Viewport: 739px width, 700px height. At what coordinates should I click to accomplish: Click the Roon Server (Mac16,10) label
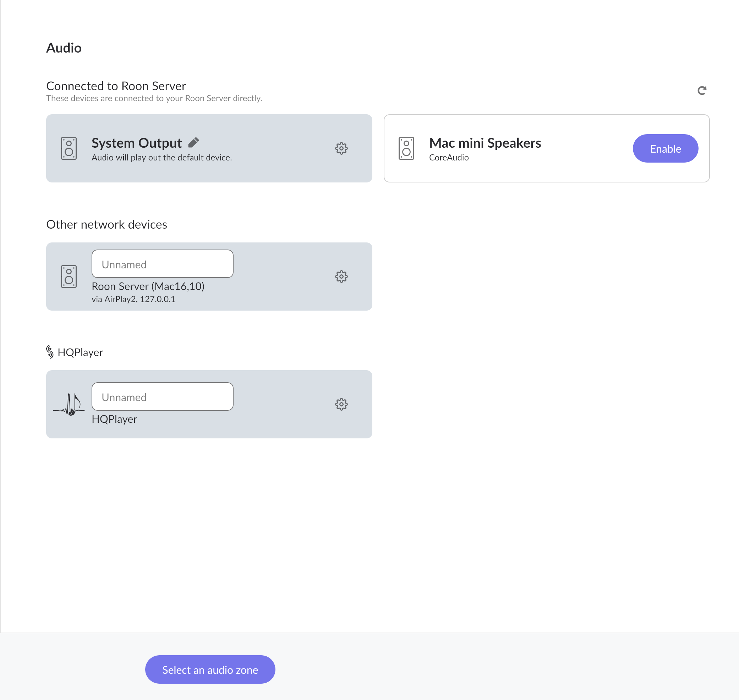148,286
